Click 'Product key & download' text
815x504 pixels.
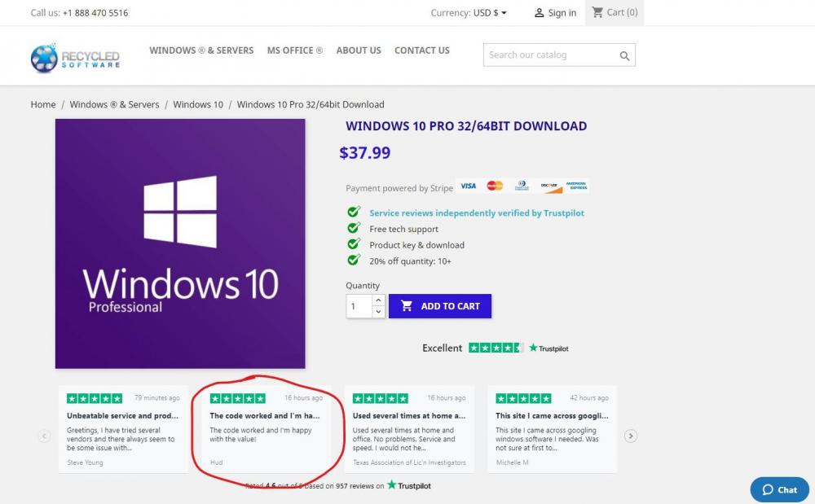pos(416,245)
